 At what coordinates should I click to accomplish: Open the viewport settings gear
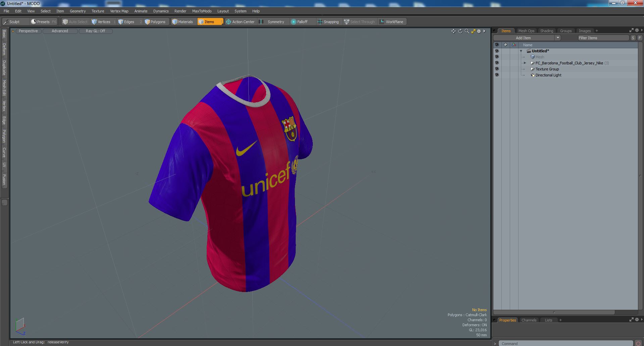(x=479, y=31)
